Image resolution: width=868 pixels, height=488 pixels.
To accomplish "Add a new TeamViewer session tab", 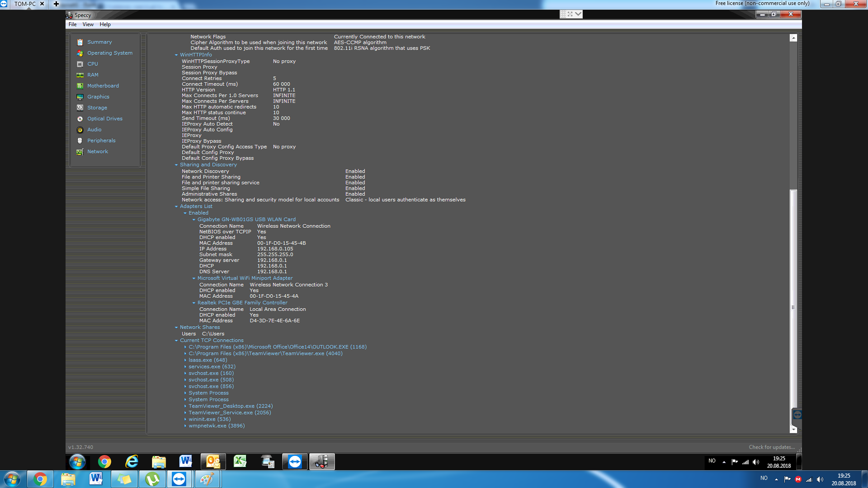I will 56,4.
